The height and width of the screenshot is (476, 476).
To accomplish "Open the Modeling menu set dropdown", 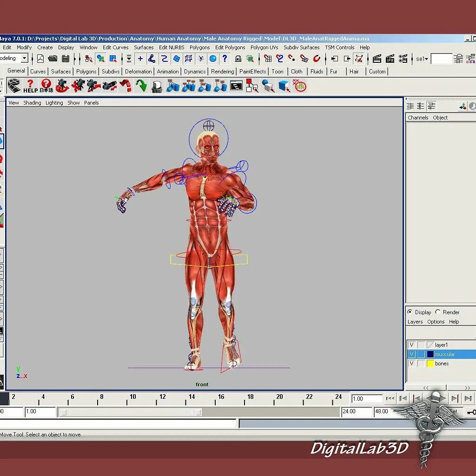I will [24, 58].
